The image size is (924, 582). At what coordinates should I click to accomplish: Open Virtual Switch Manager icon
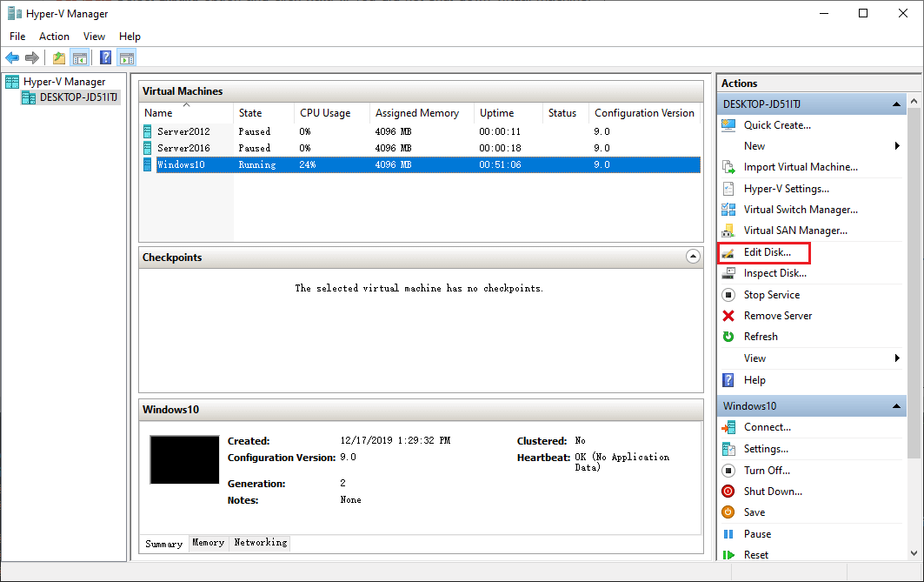[728, 210]
